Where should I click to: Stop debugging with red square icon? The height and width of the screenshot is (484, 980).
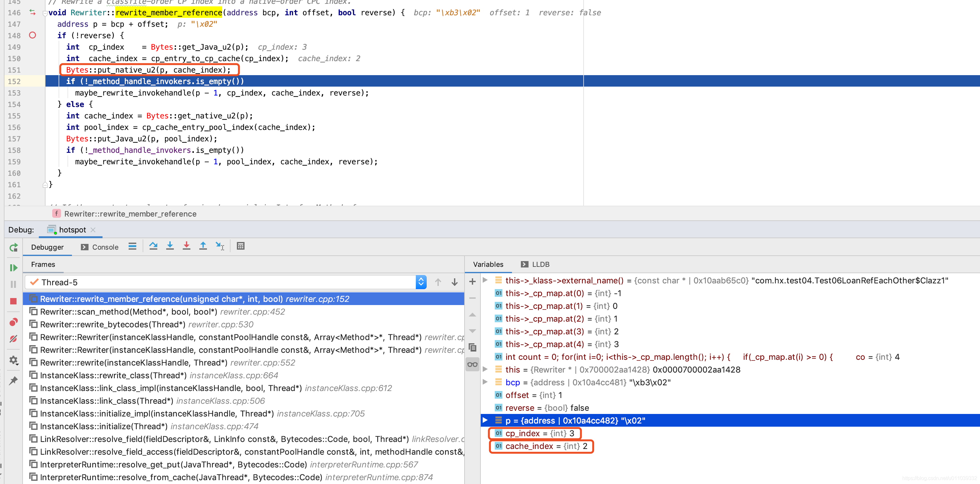point(14,301)
